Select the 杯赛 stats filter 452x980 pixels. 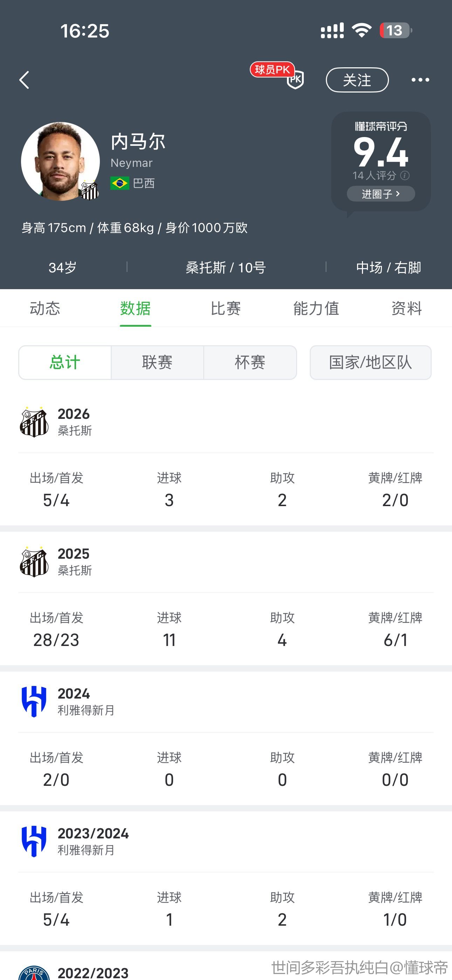250,362
